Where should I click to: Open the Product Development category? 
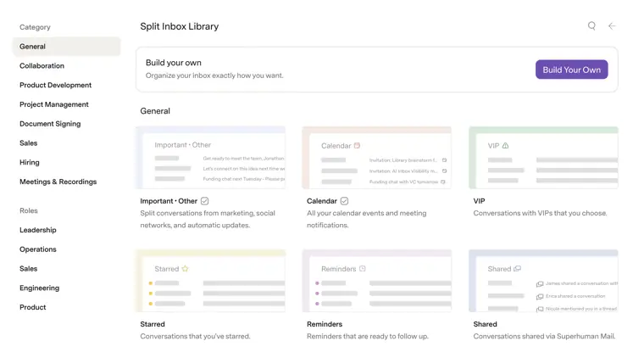coord(55,85)
